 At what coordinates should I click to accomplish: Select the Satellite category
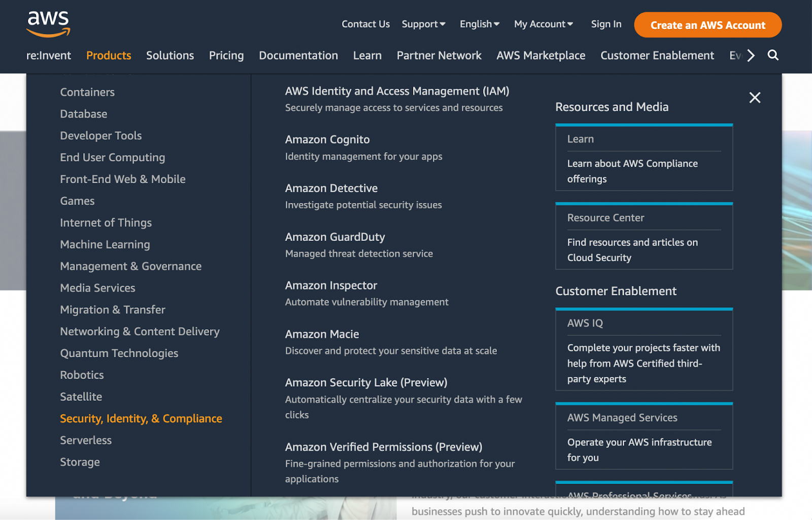point(81,397)
